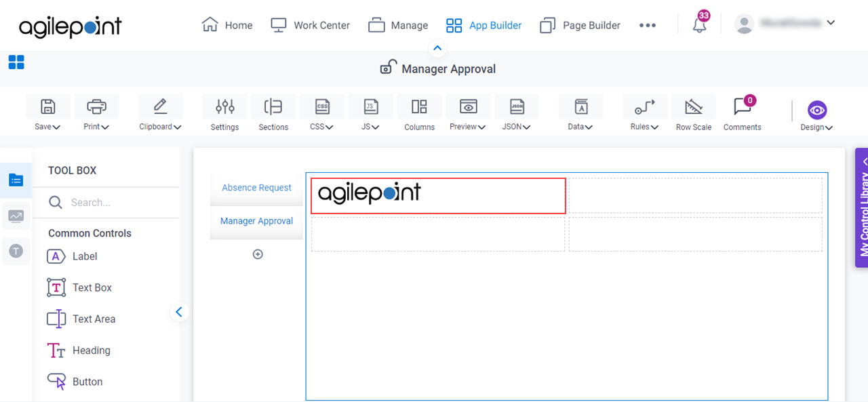868x402 pixels.
Task: Select the T circle sidebar icon
Action: [16, 251]
